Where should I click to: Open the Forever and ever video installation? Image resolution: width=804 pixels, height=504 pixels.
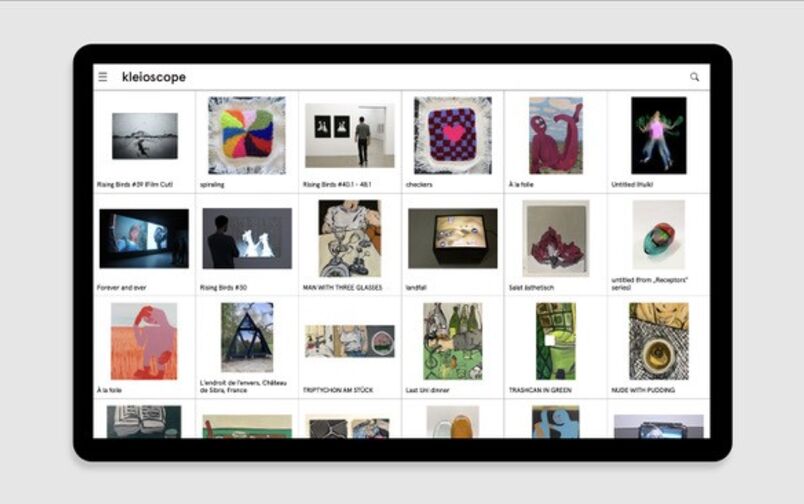[144, 238]
